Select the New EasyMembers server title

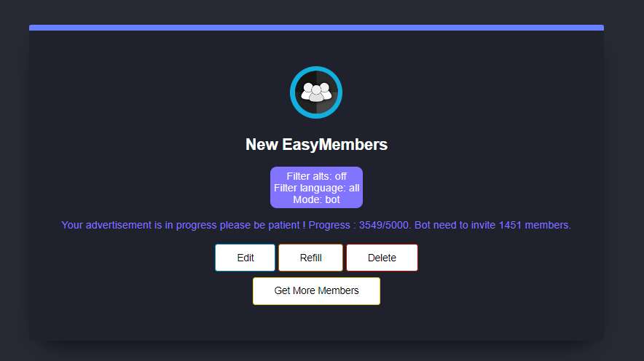[x=316, y=144]
